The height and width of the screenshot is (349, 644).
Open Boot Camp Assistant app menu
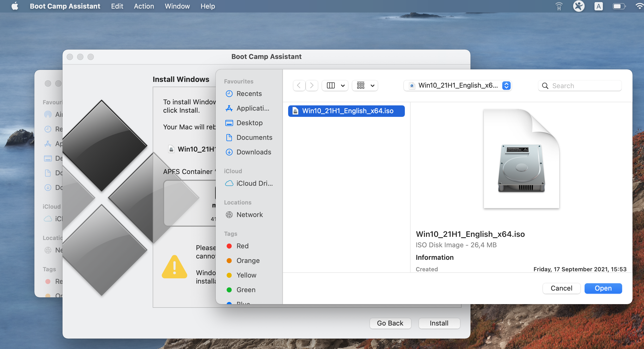(x=65, y=6)
